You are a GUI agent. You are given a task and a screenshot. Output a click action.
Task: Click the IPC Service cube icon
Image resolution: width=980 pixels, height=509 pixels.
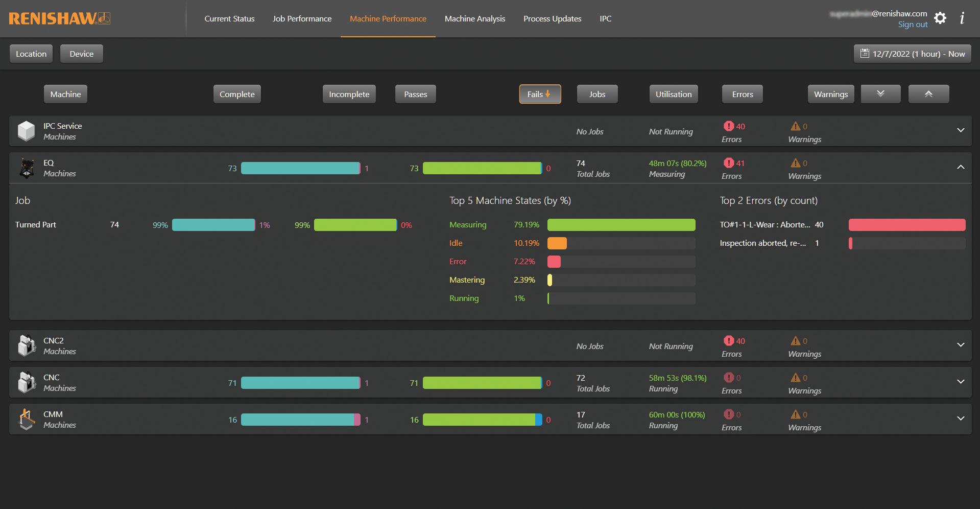pos(26,131)
